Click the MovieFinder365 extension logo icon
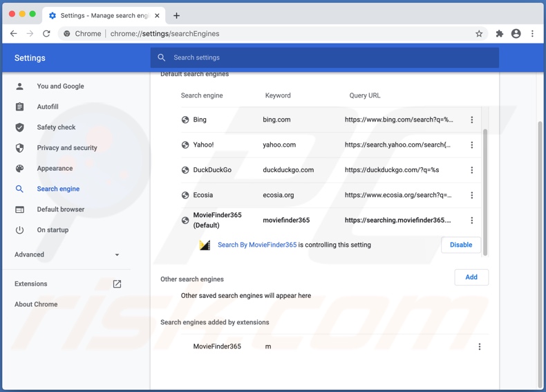This screenshot has height=392, width=546. [x=205, y=245]
